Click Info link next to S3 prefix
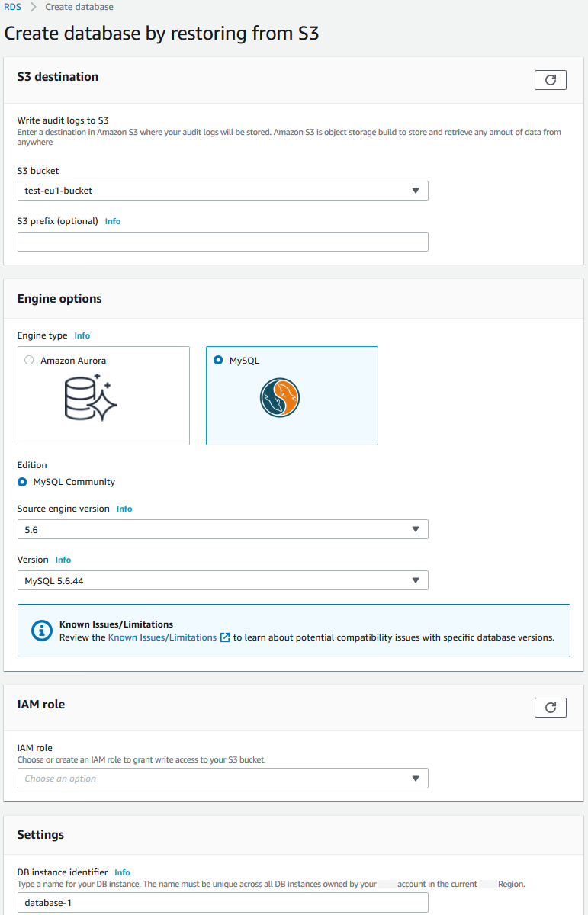 pos(113,221)
